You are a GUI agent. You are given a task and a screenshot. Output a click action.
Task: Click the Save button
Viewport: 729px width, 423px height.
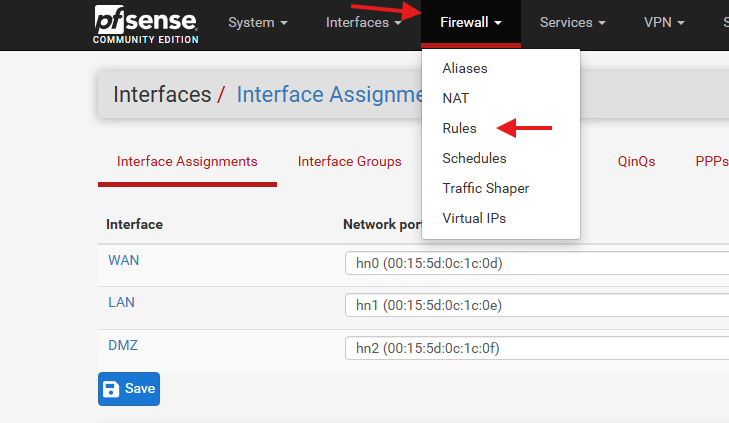[x=129, y=389]
